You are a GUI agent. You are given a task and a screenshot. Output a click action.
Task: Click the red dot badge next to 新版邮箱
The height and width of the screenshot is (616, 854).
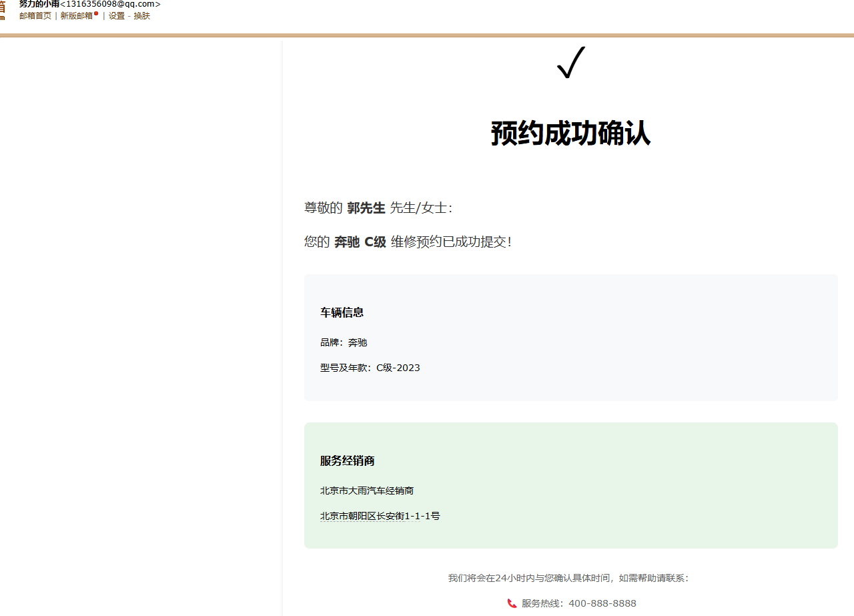[96, 13]
